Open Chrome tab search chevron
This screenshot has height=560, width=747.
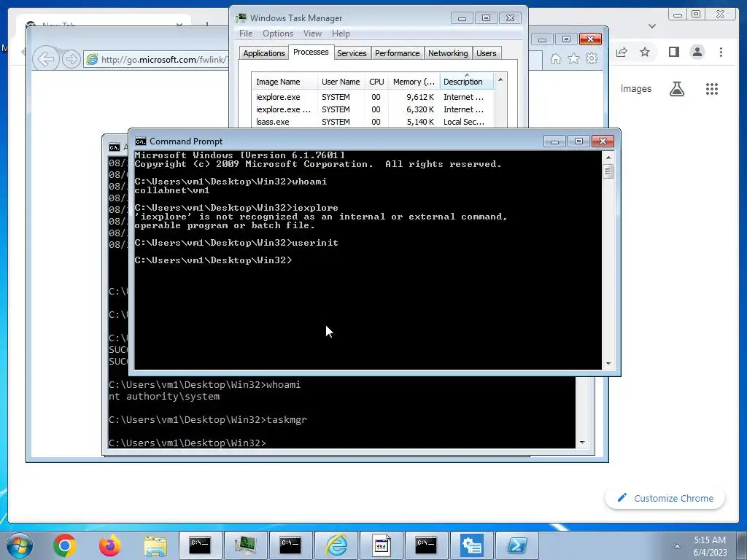pos(652,26)
